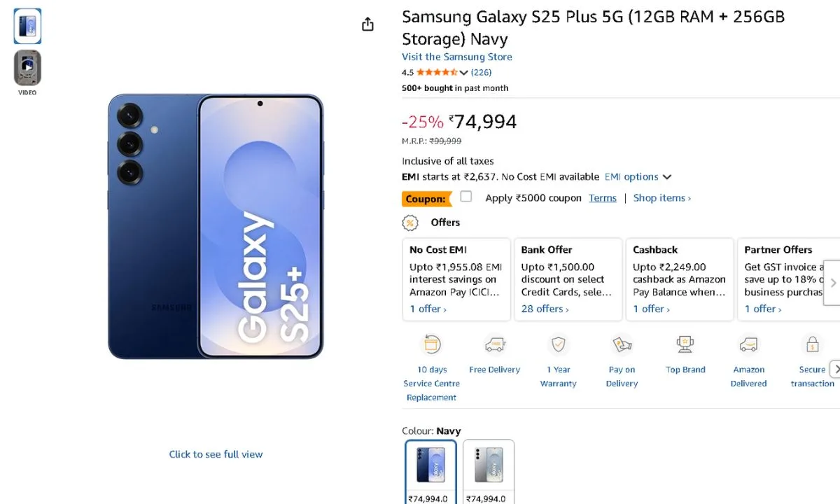This screenshot has width=840, height=504.
Task: Open coupon Terms link
Action: coord(602,198)
